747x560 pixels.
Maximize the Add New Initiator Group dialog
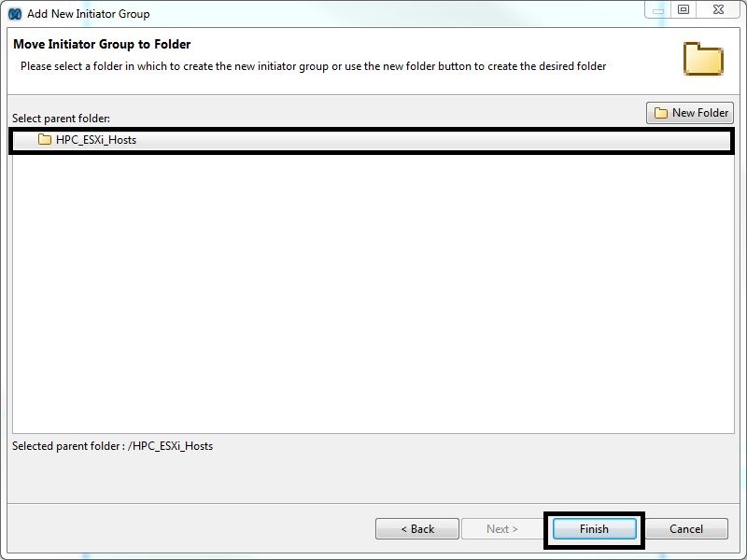684,10
